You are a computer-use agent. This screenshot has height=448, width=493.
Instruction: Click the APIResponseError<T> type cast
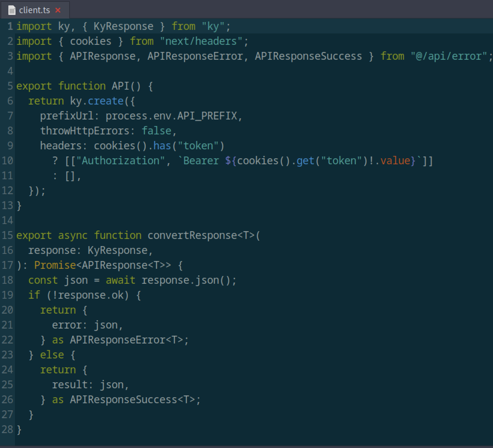[x=126, y=340]
